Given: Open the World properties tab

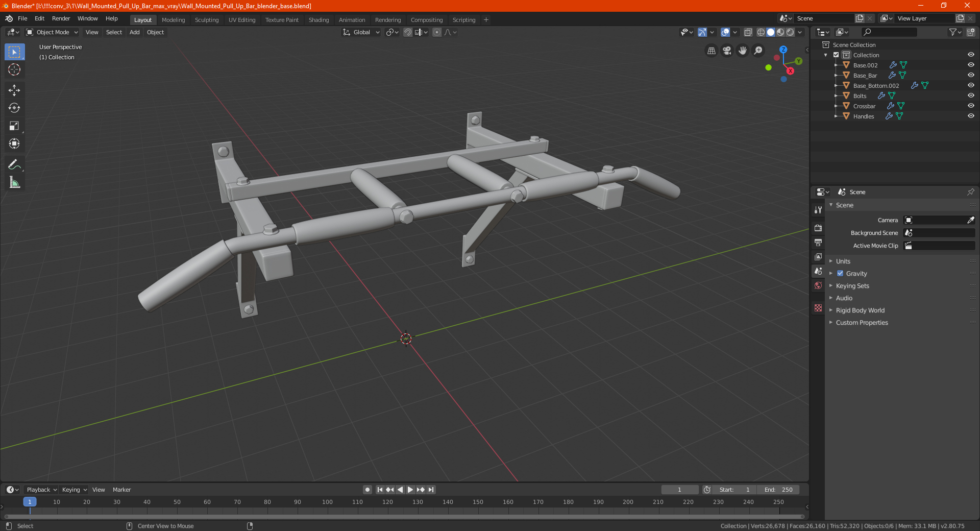Looking at the screenshot, I should click(818, 285).
